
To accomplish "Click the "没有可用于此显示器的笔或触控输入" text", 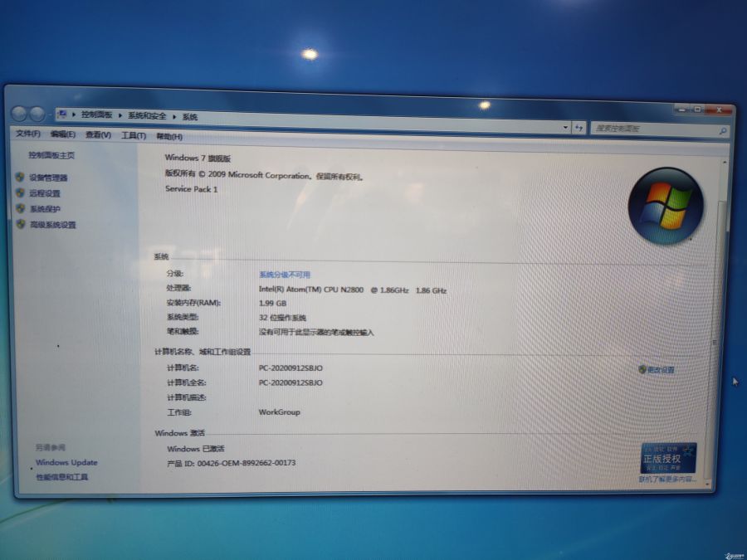I will click(x=316, y=333).
